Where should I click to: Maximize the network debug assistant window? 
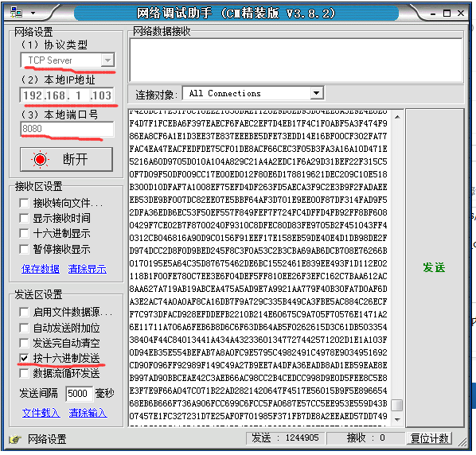pos(447,13)
